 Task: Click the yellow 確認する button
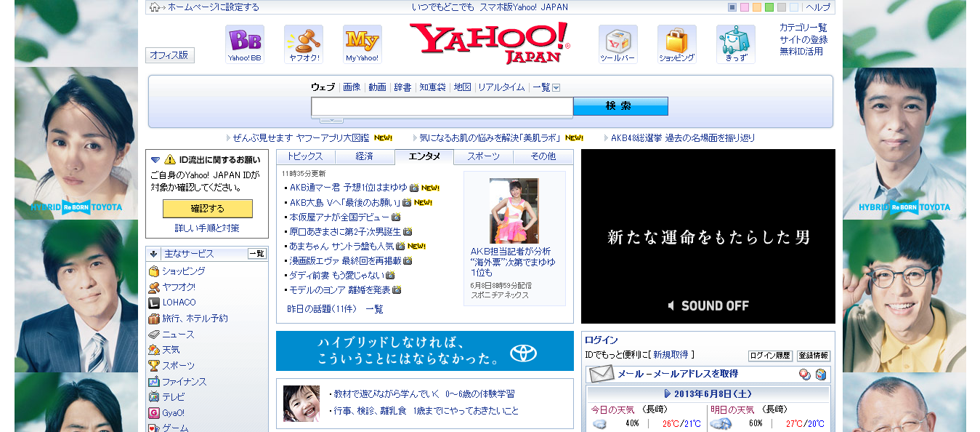(208, 209)
